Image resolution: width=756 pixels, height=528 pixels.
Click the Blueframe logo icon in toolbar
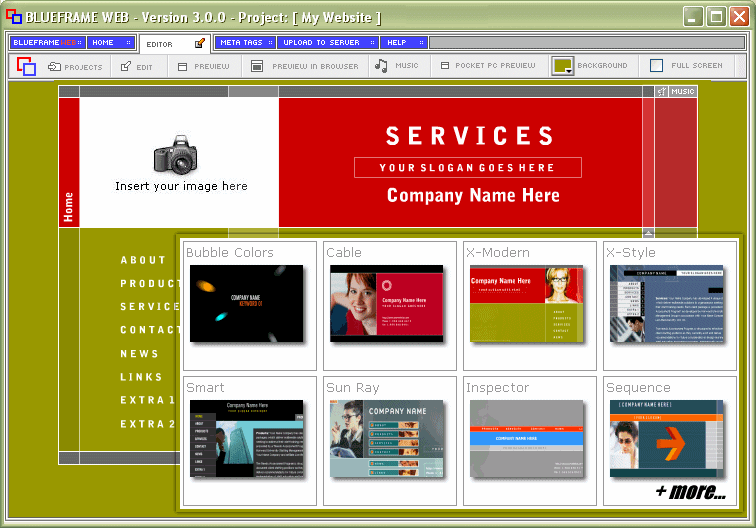[26, 67]
